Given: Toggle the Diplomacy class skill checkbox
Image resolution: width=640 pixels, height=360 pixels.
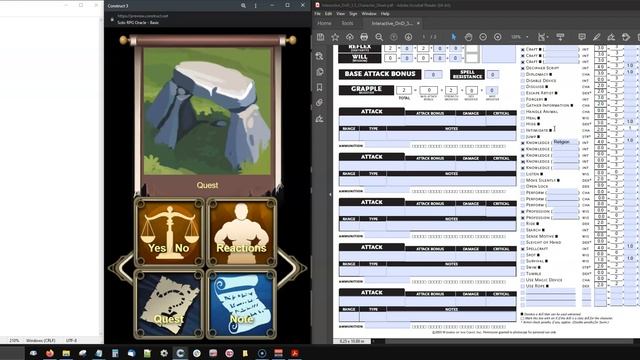Looking at the screenshot, I should (523, 74).
